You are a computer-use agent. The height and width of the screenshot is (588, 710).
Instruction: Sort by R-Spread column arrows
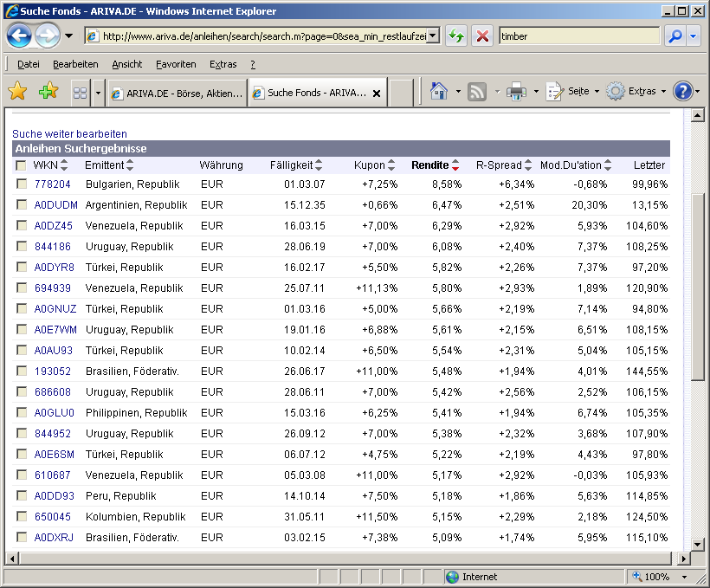pyautogui.click(x=528, y=165)
